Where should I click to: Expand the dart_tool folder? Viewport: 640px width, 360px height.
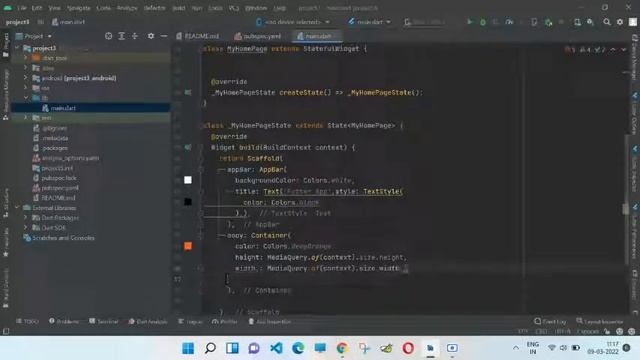coord(25,58)
